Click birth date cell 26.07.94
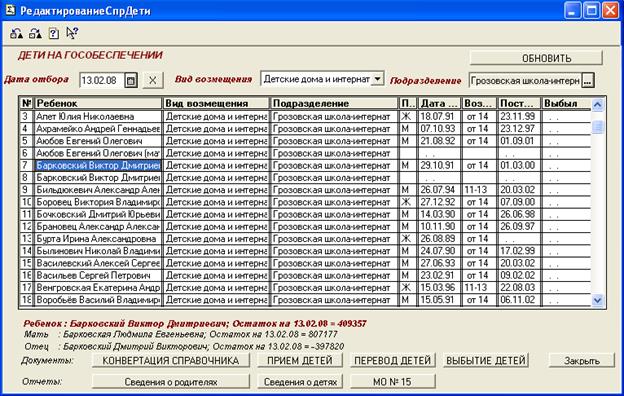Screen dimensions: 624x396 439,190
